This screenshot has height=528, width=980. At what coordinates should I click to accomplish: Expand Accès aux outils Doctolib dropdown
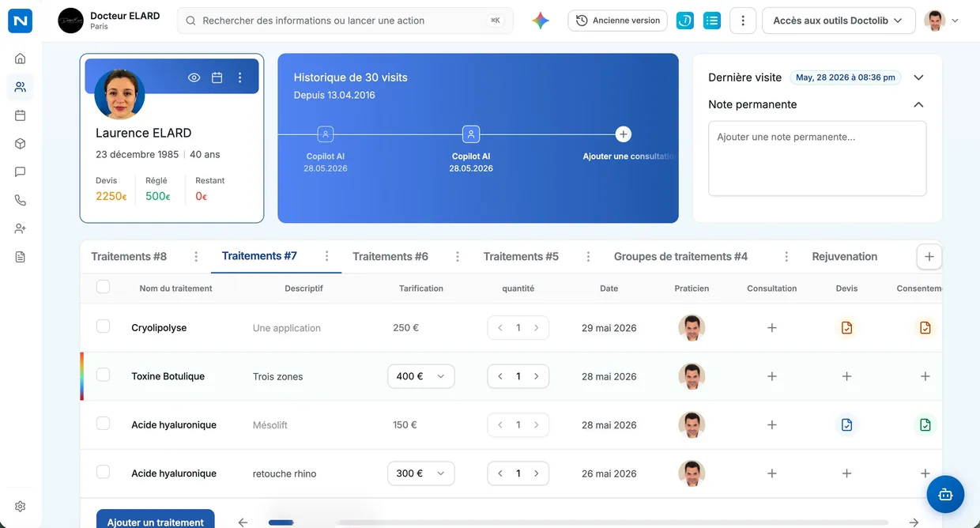839,21
